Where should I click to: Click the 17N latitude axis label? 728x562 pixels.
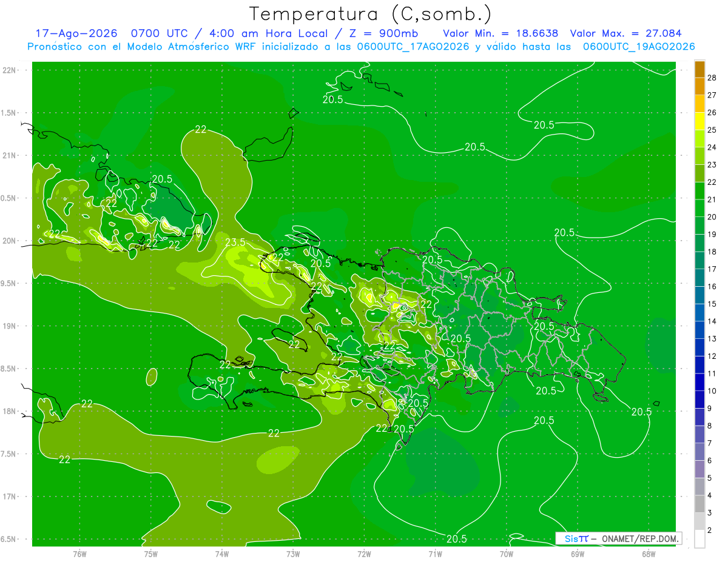coord(8,497)
